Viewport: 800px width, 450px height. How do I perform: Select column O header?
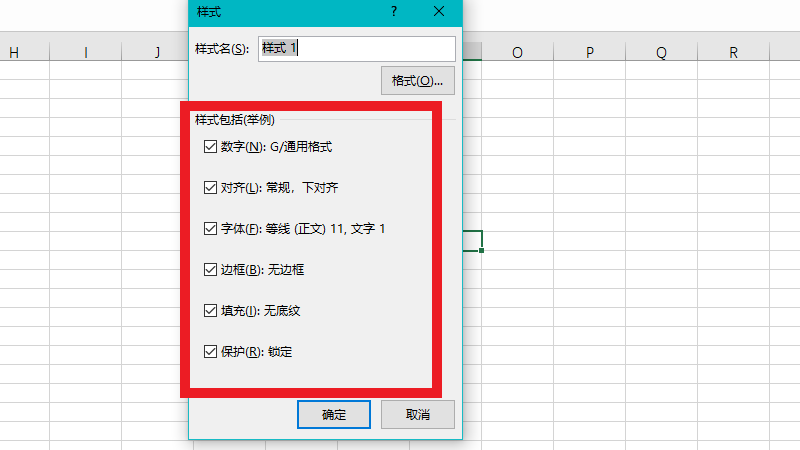click(517, 53)
